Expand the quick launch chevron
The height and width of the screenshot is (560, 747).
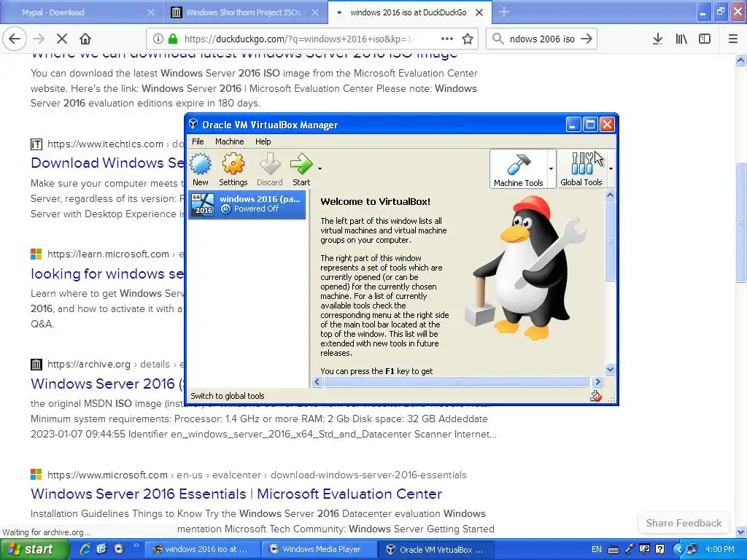click(136, 545)
